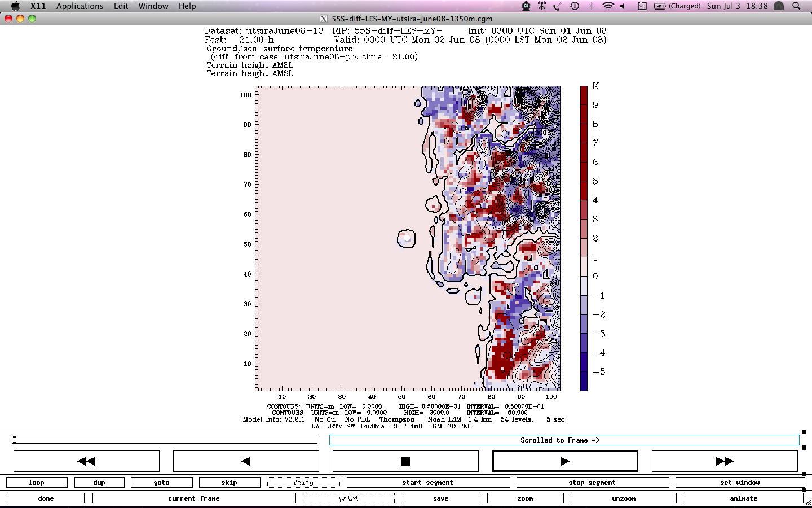Click the fast-forward double-arrow button

(x=725, y=461)
